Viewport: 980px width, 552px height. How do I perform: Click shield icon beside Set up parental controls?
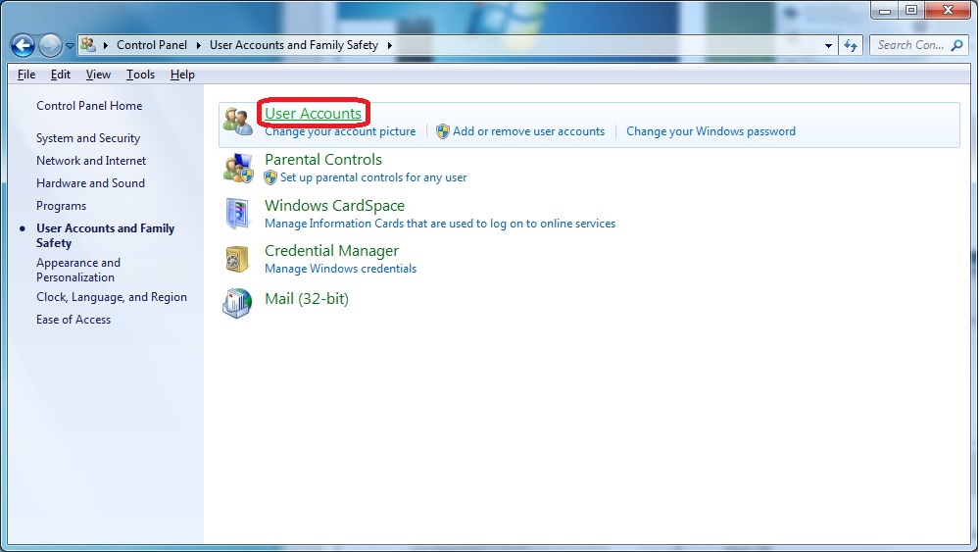[x=270, y=177]
